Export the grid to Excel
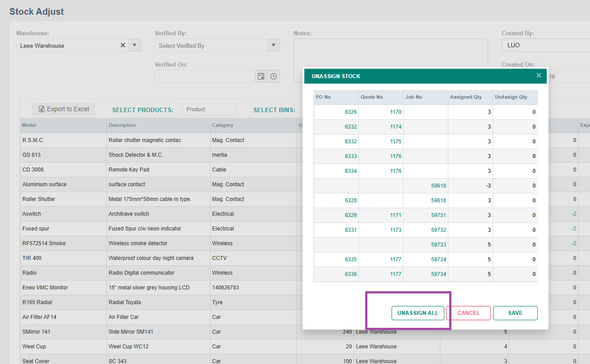 coord(63,109)
